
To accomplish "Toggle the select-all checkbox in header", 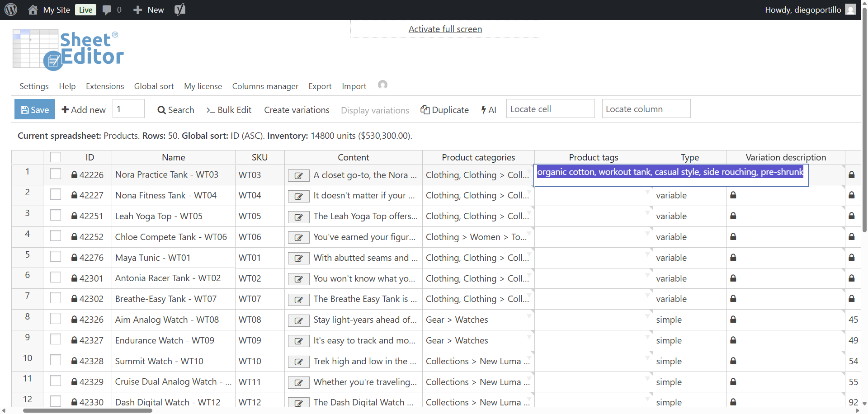I will [x=56, y=157].
